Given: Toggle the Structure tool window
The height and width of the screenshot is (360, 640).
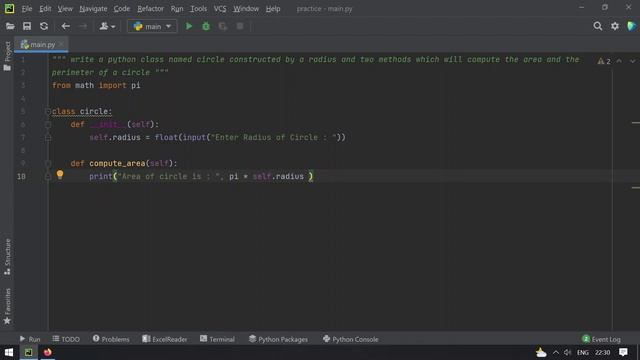Looking at the screenshot, I should pos(7,256).
